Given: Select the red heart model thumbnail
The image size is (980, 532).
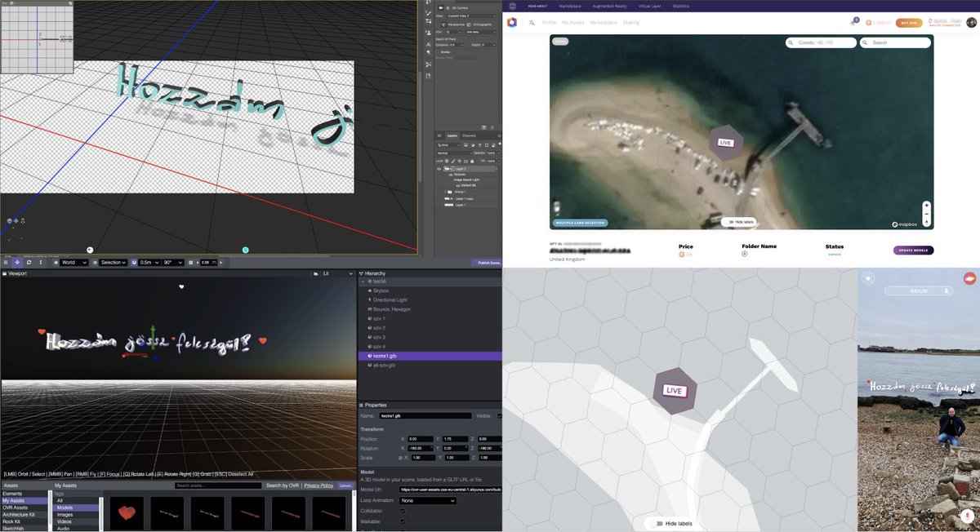Looking at the screenshot, I should (127, 513).
